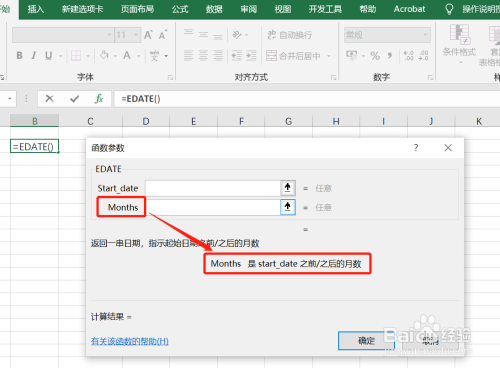Open the 开发工具 tab

tap(325, 9)
